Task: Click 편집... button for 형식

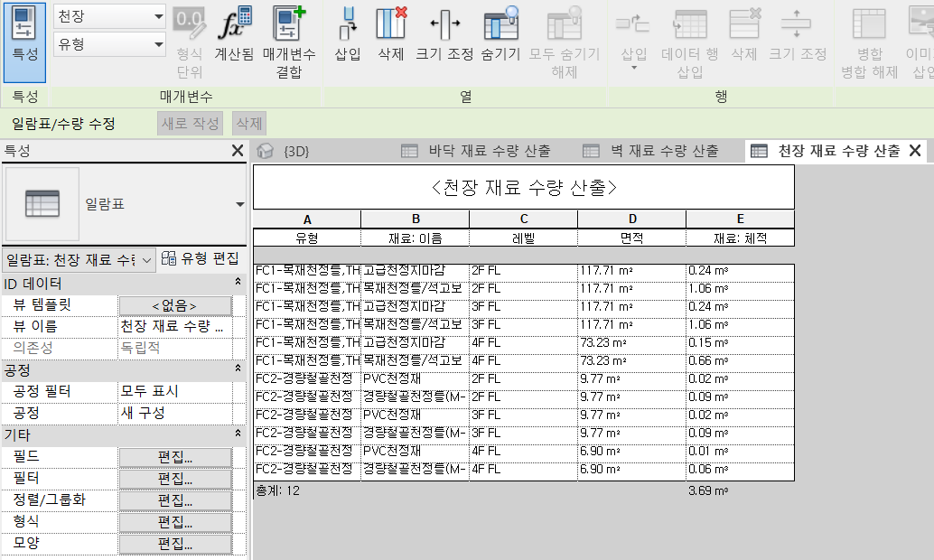Action: point(175,522)
